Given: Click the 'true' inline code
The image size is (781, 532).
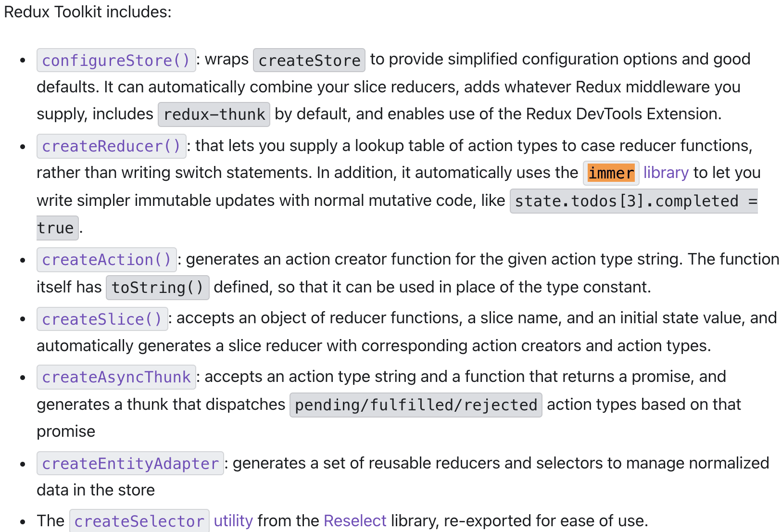Looking at the screenshot, I should pyautogui.click(x=56, y=228).
